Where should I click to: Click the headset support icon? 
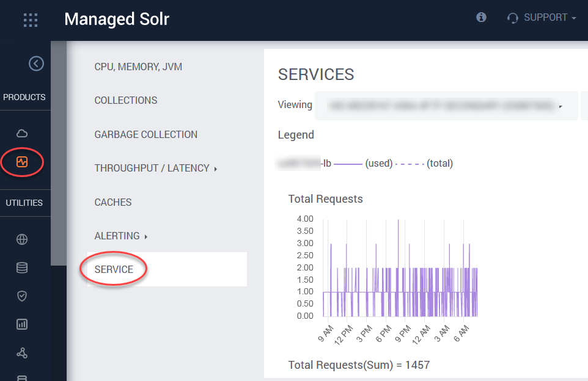point(512,18)
